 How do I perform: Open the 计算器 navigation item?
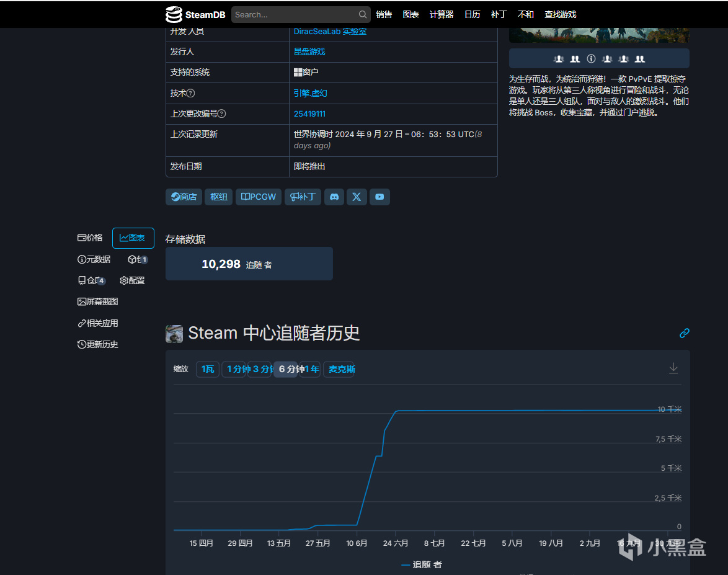point(442,14)
